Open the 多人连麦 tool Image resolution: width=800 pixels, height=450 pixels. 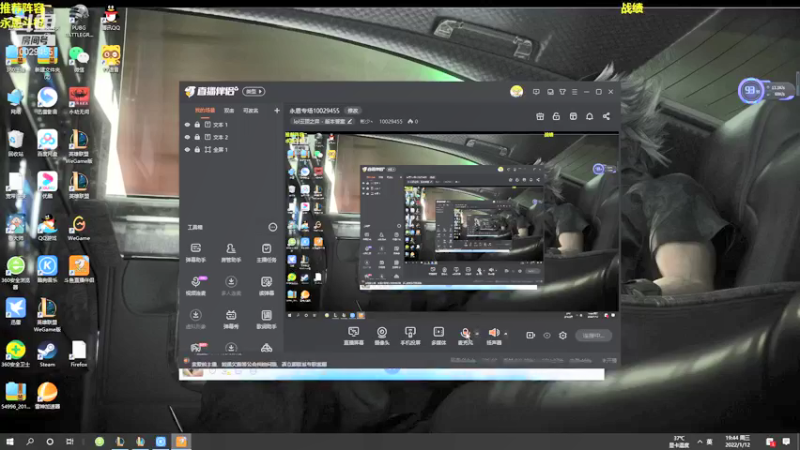[231, 286]
